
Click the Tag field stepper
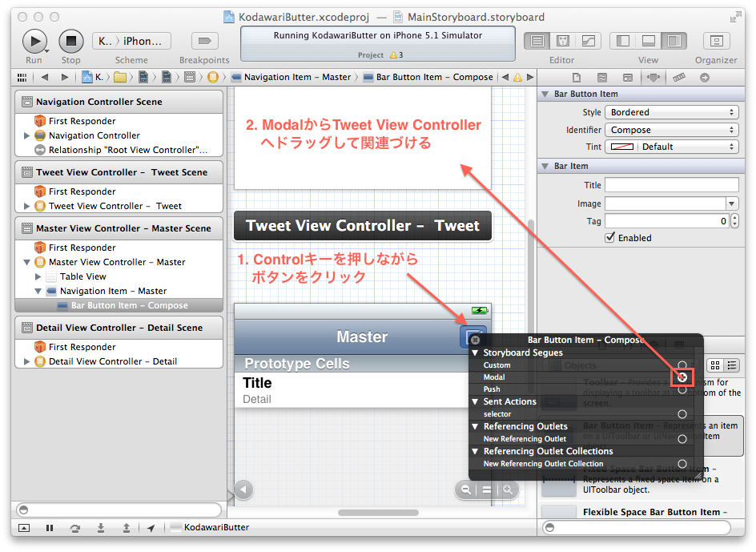pyautogui.click(x=735, y=221)
